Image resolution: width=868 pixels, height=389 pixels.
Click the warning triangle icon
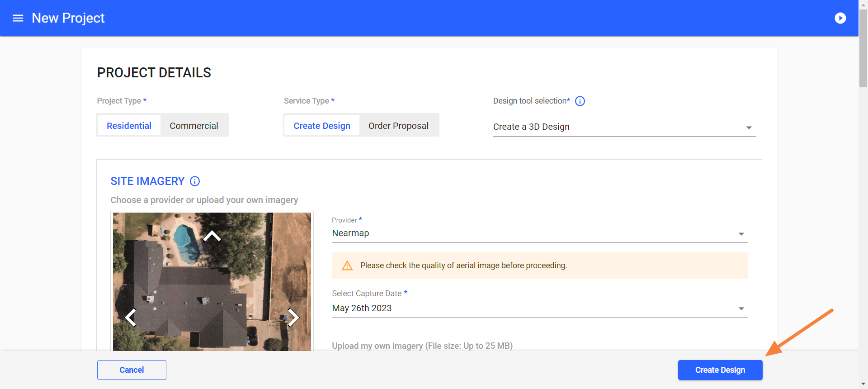point(347,266)
